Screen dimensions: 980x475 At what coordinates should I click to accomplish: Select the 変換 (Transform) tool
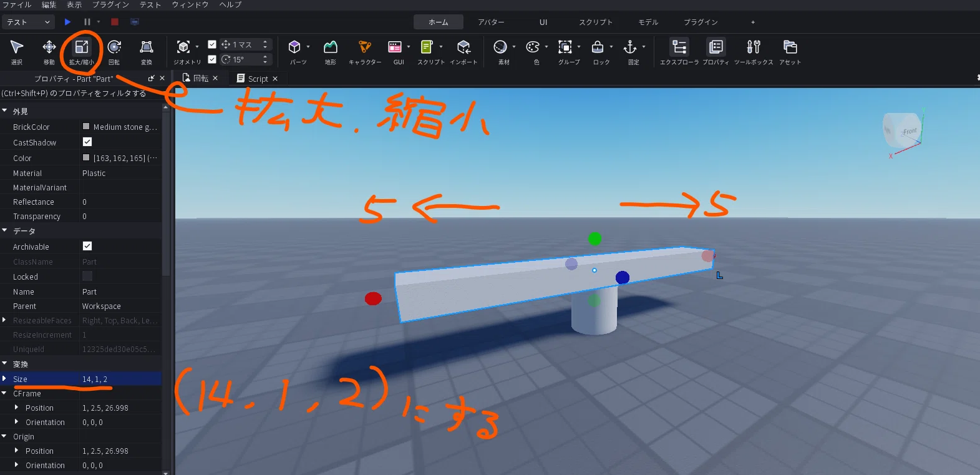[147, 52]
